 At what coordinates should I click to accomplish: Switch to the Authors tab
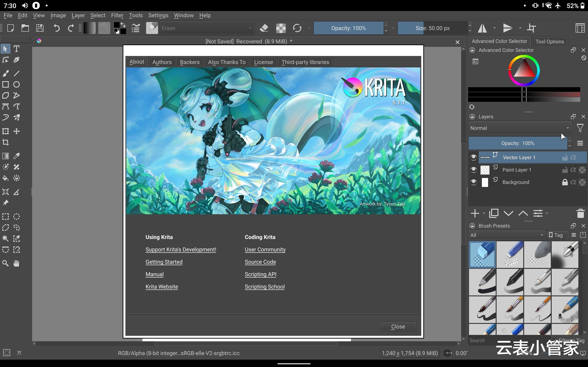(162, 62)
